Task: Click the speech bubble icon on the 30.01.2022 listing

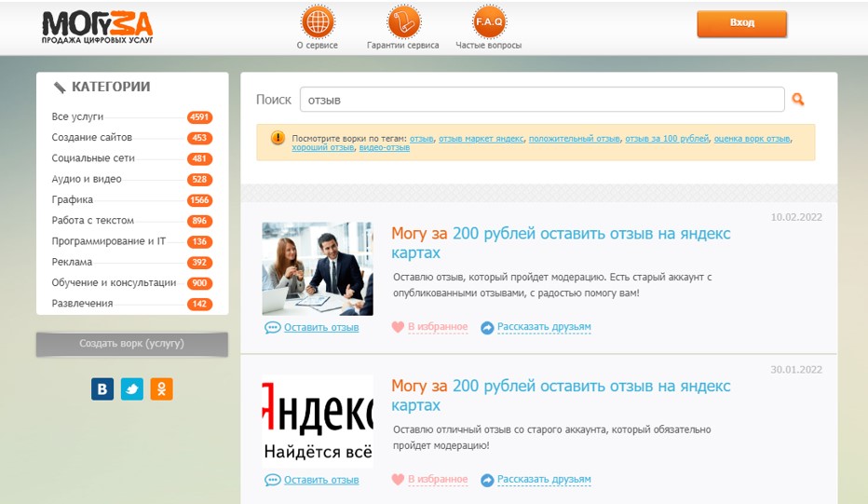Action: [272, 480]
